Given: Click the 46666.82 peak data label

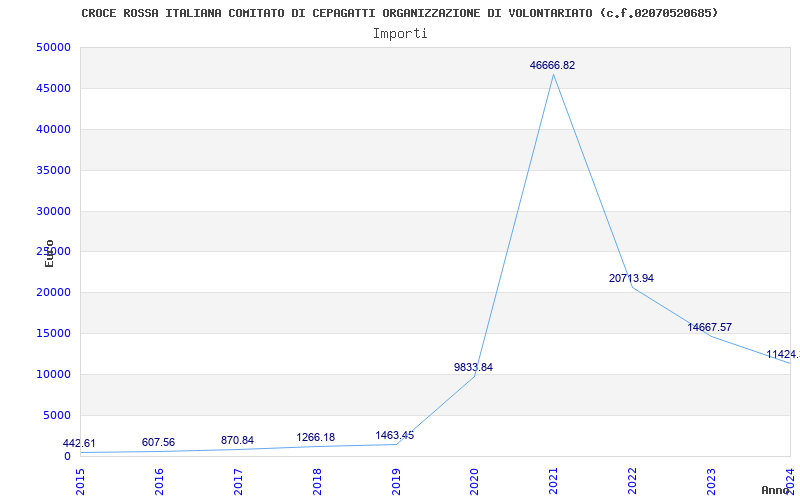Looking at the screenshot, I should pos(552,65).
